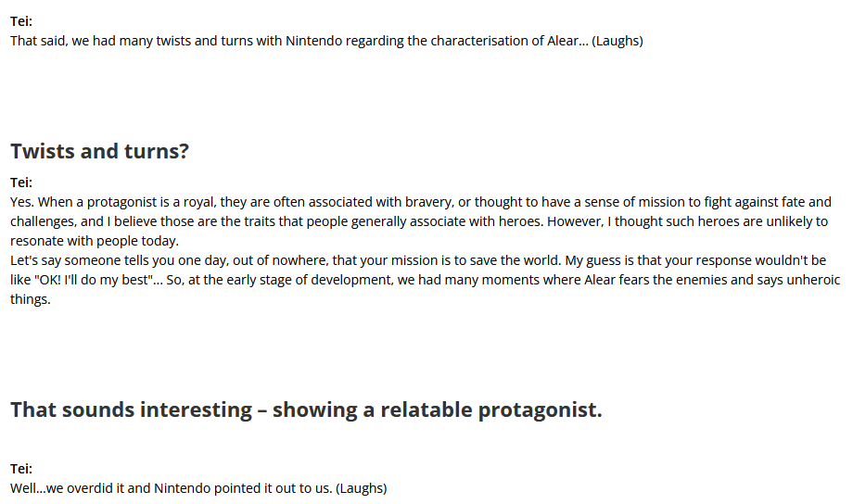Click the first '(Laughs)' text
This screenshot has height=504, width=853.
[617, 41]
